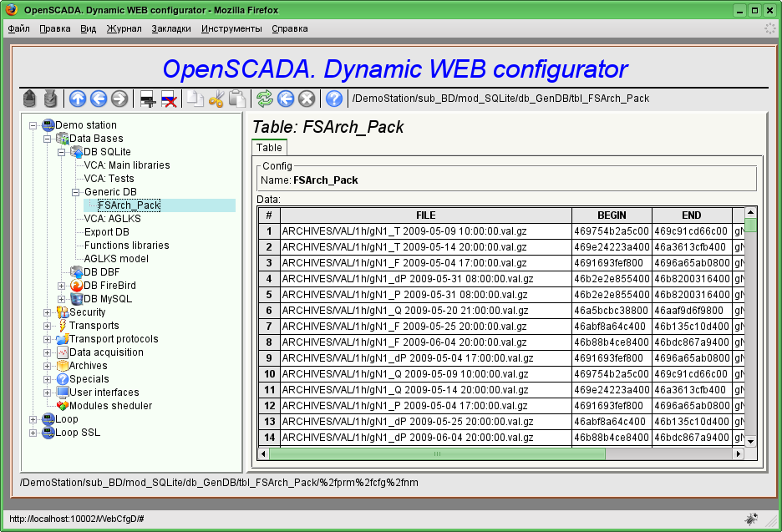
Task: Click the Data Bases tree icon
Action: pyautogui.click(x=63, y=138)
